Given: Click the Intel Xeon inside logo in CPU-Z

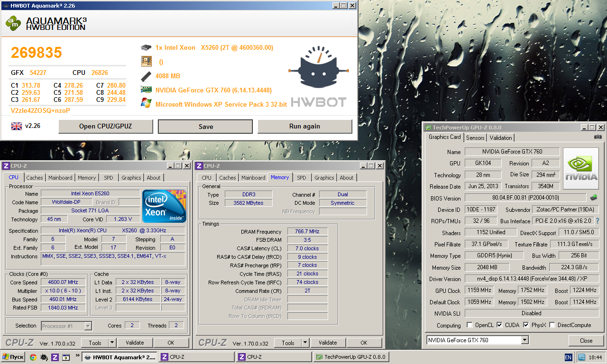Looking at the screenshot, I should tap(164, 206).
